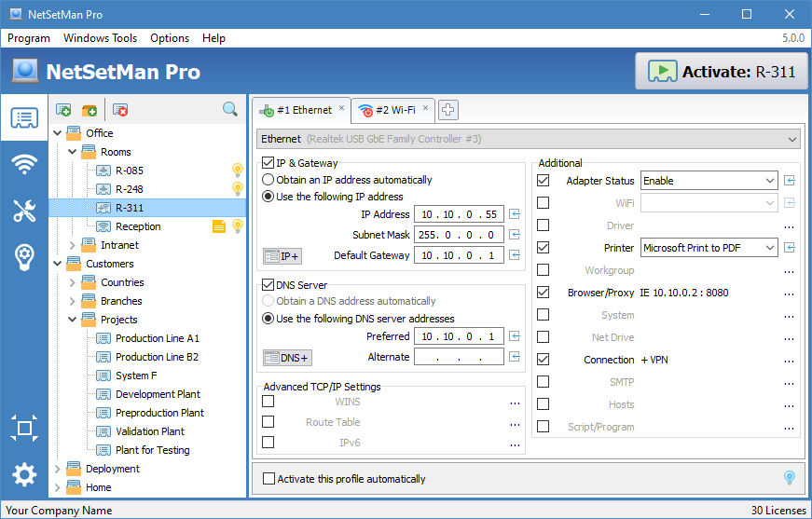Open the Options menu
812x519 pixels.
point(170,38)
